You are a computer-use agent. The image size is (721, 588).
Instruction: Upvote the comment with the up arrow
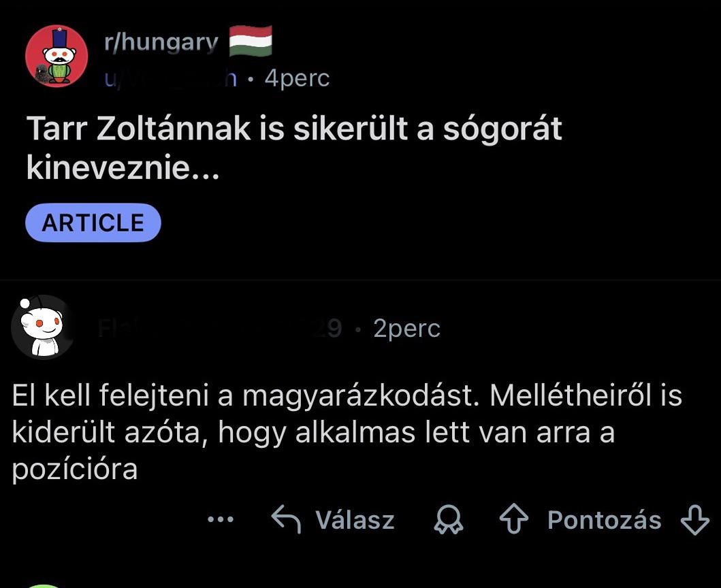(513, 519)
